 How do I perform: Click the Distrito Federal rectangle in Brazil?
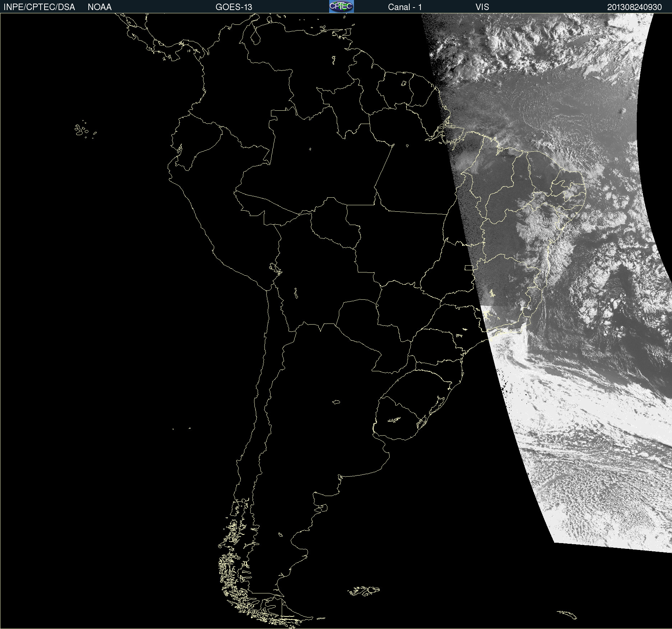click(x=469, y=267)
